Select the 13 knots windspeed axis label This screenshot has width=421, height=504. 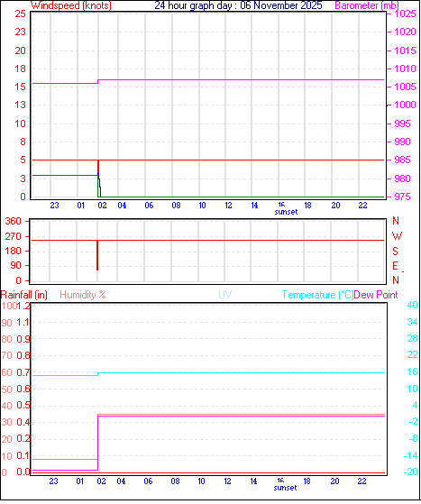coord(20,105)
